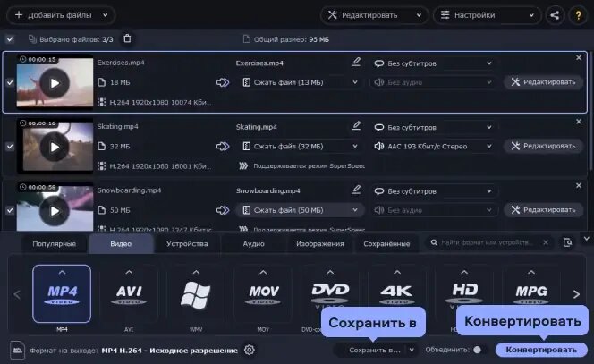Screen dimensions: 594x364
Task: Expand MP4 format presets chevron
Action: [x=62, y=273]
